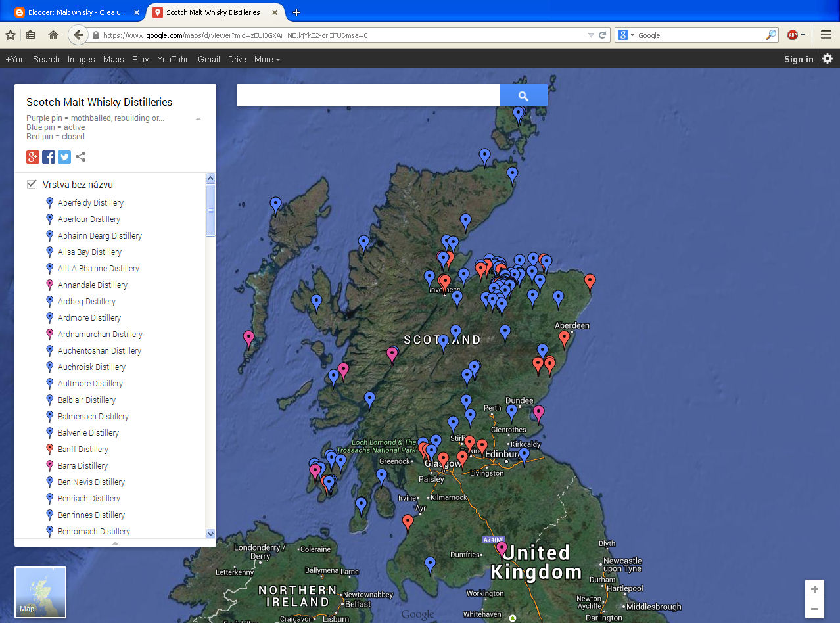Select Auchentoshan Distillery in list

pyautogui.click(x=99, y=351)
